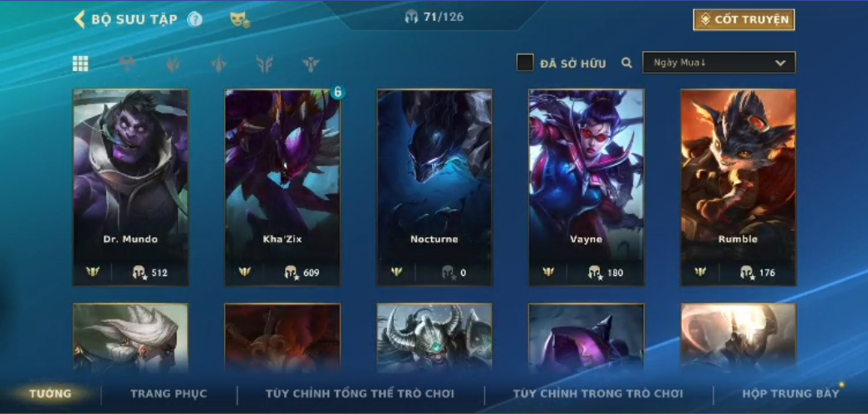Open the help question mark icon
Screen dimensions: 868x414
click(x=195, y=19)
